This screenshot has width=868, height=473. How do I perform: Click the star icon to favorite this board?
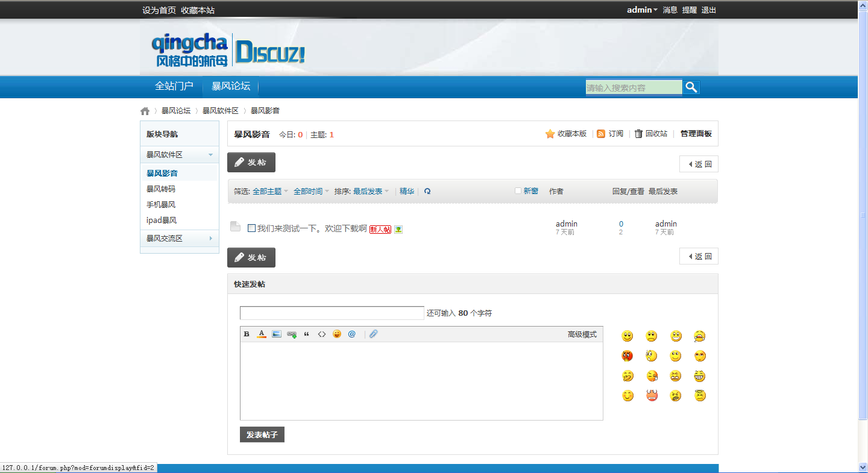(x=550, y=134)
